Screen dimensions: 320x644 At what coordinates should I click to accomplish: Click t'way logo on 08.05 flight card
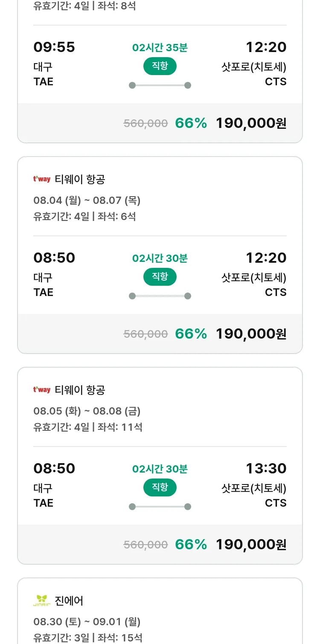pos(42,390)
